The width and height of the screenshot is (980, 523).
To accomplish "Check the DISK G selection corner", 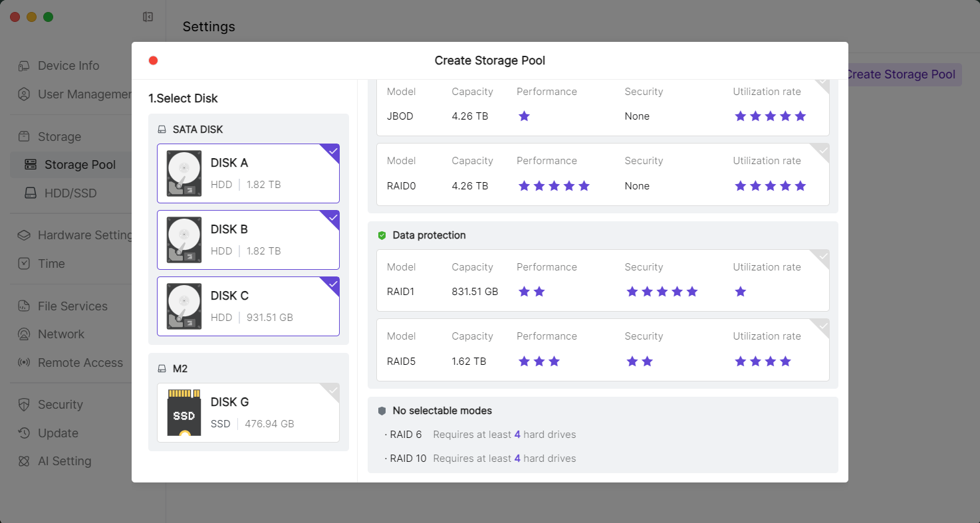I will [332, 390].
